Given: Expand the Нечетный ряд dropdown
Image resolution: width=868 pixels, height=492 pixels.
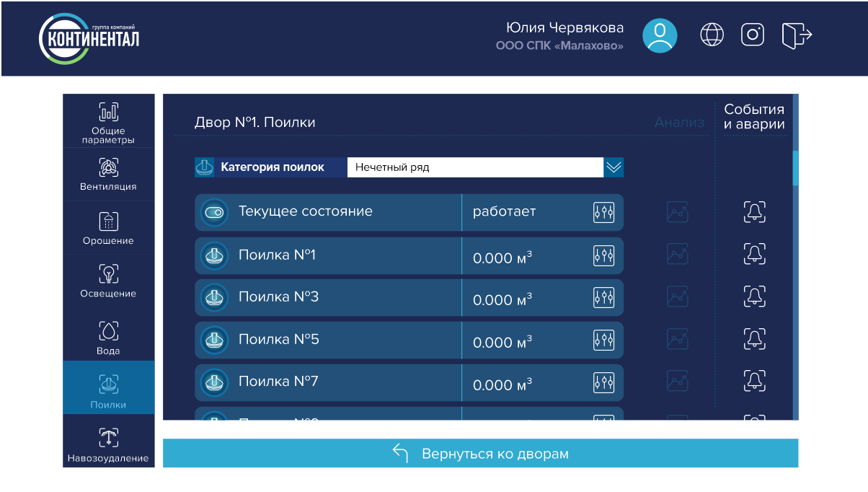Looking at the screenshot, I should (614, 167).
